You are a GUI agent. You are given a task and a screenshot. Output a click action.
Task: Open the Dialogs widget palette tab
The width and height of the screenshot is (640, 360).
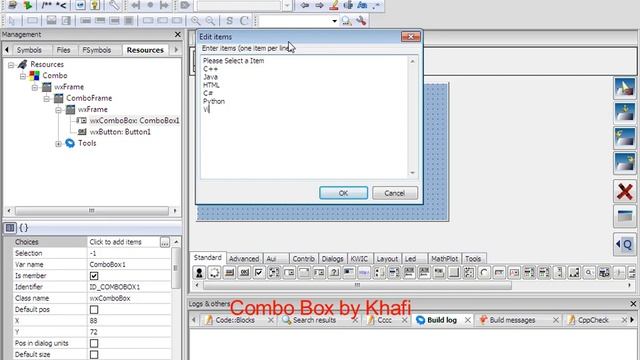(332, 259)
